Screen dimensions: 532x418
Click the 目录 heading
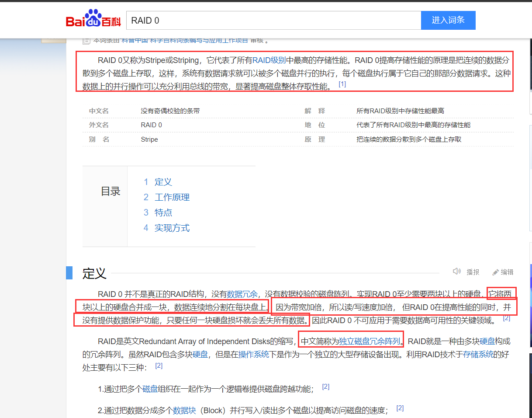click(x=111, y=191)
